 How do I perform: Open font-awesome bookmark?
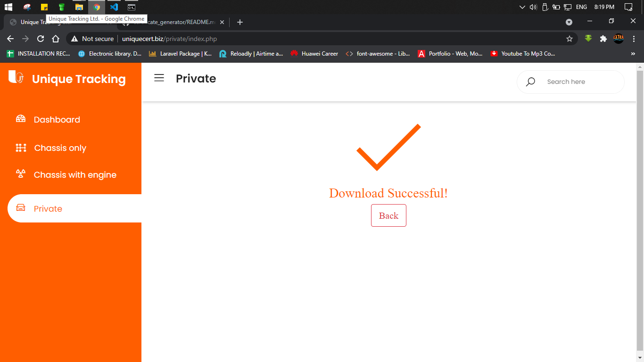pos(378,54)
